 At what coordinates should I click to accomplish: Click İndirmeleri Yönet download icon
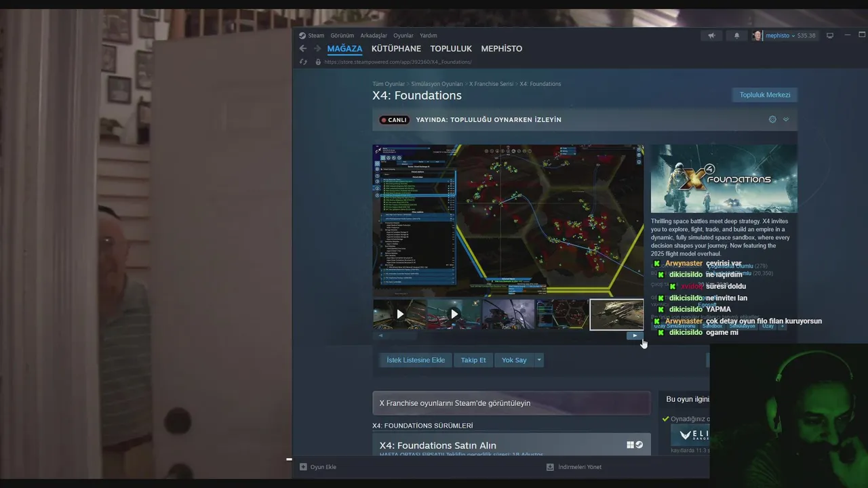click(x=550, y=467)
